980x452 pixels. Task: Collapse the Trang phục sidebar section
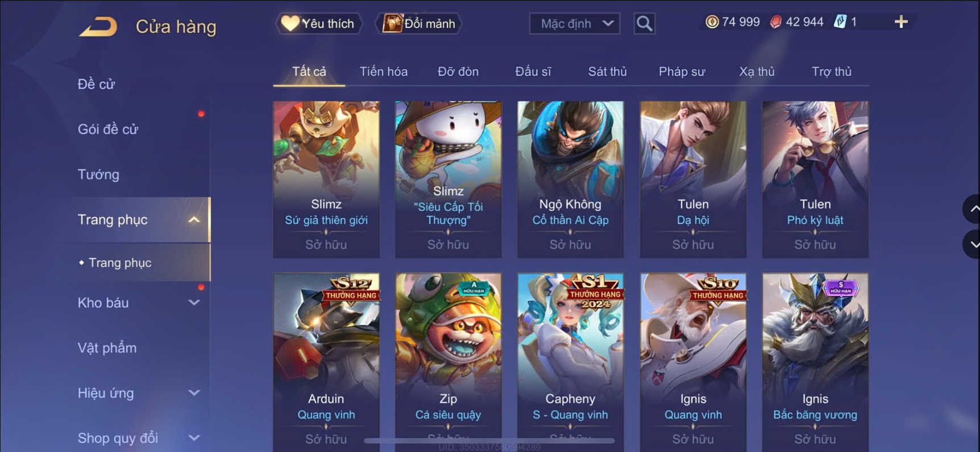tap(194, 220)
